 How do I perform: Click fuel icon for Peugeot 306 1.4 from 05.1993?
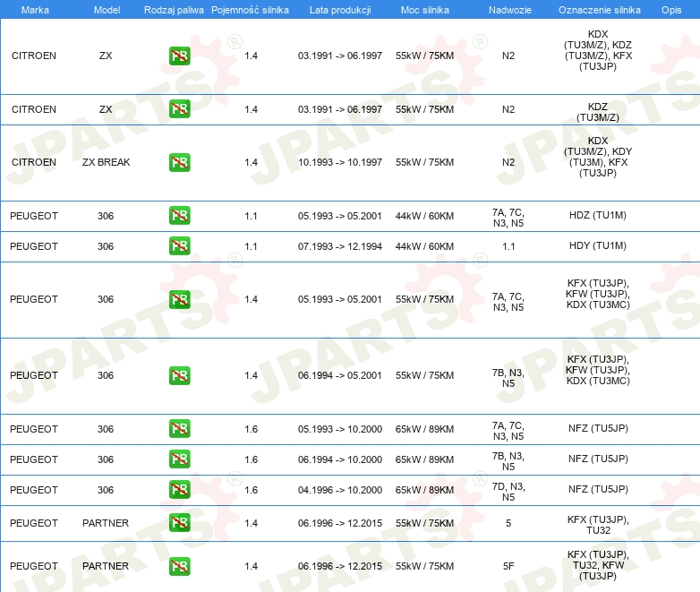click(179, 299)
